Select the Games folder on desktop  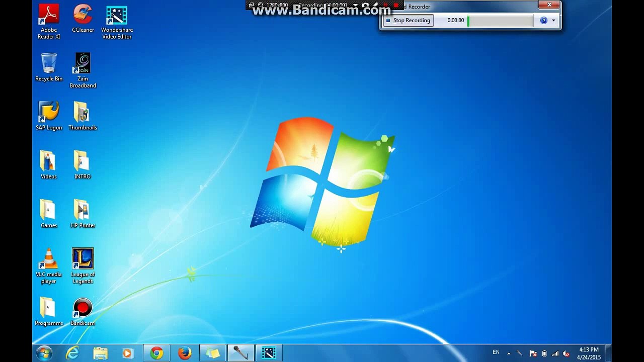click(x=49, y=214)
